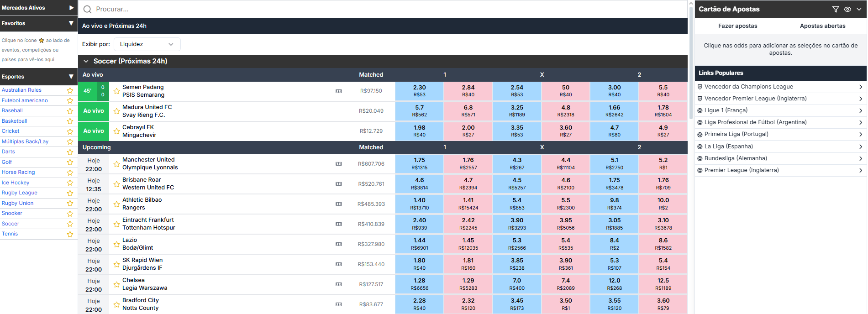This screenshot has height=314, width=868.
Task: Collapse the Esportes sidebar panel
Action: pos(71,77)
